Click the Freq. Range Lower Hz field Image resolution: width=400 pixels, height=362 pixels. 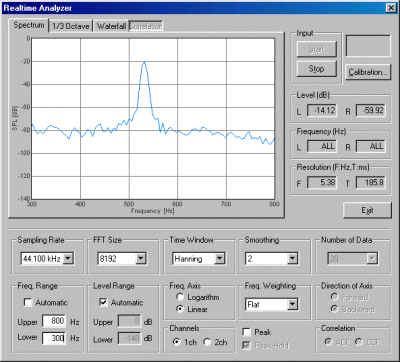pos(54,338)
